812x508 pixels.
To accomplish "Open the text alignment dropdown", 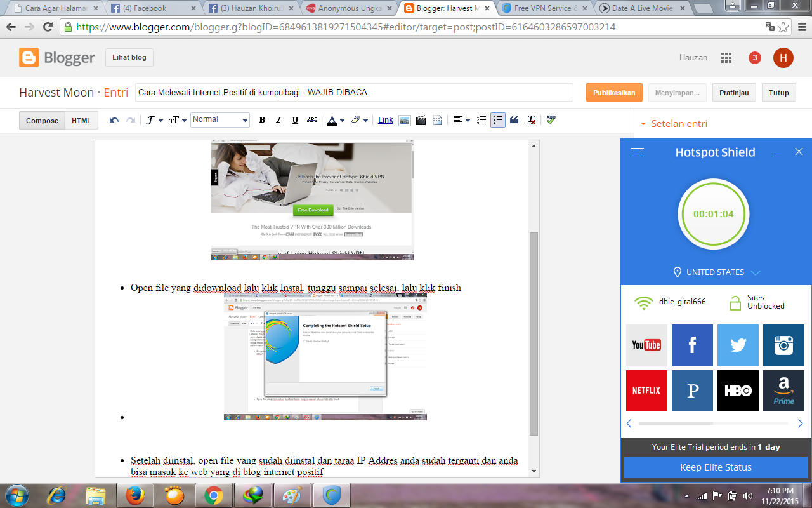I will pyautogui.click(x=461, y=120).
